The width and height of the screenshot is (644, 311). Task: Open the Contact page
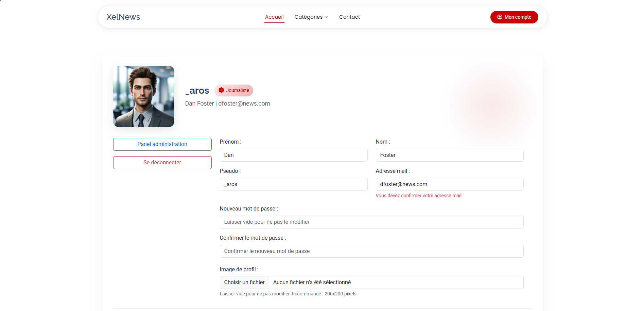(349, 17)
